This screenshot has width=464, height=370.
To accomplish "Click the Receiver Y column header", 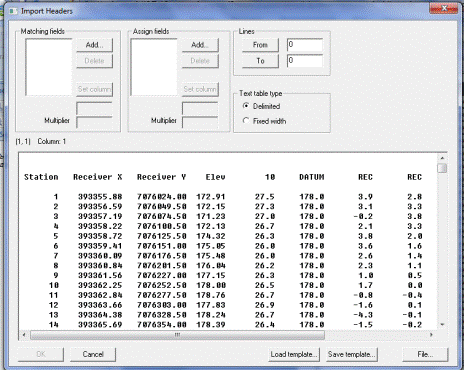I will click(x=161, y=177).
